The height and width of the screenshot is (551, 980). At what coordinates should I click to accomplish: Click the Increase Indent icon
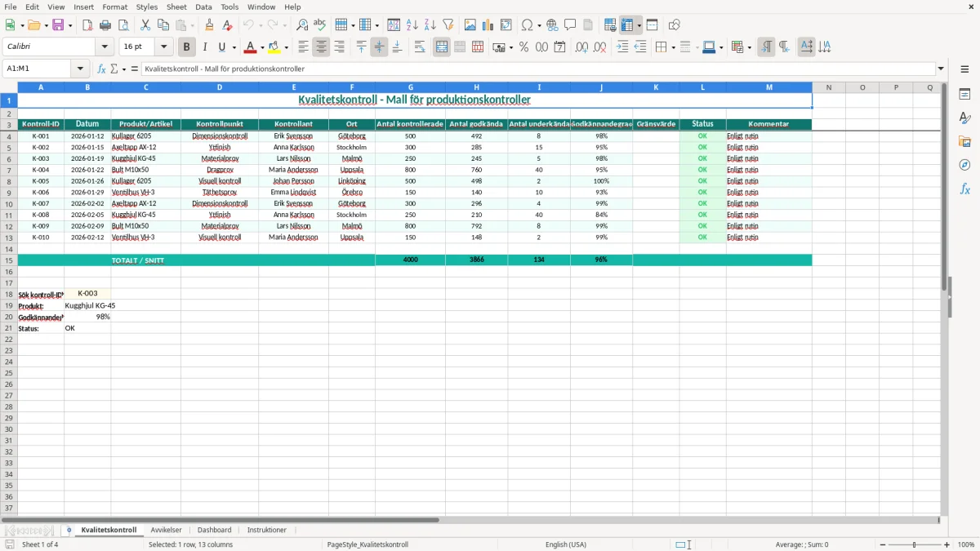[x=622, y=47]
